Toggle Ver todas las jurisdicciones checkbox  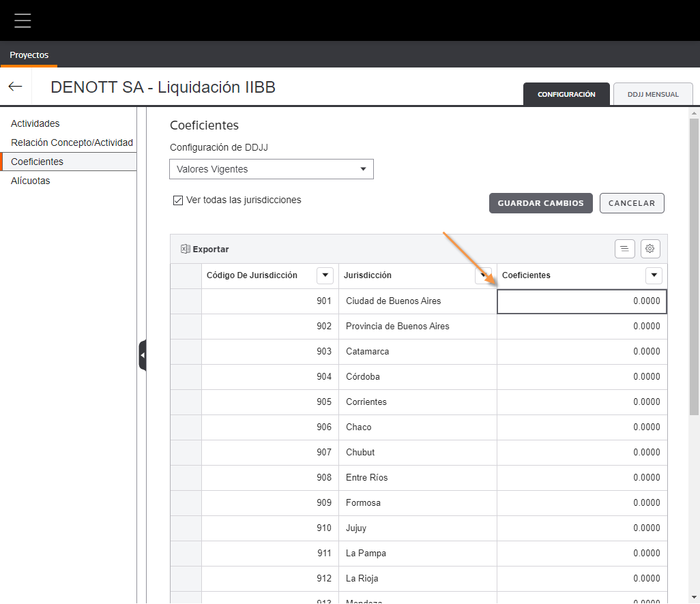[x=177, y=200]
